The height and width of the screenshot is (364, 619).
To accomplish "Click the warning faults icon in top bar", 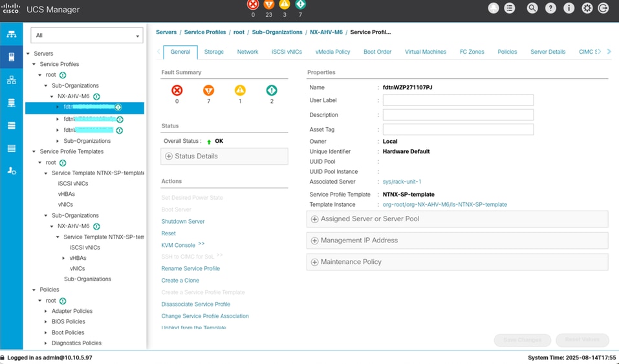I will pos(300,5).
